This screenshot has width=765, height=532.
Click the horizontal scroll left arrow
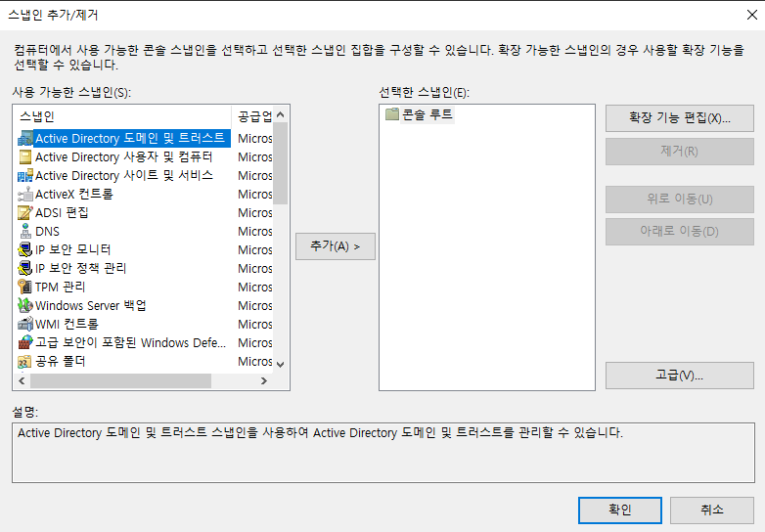[22, 380]
